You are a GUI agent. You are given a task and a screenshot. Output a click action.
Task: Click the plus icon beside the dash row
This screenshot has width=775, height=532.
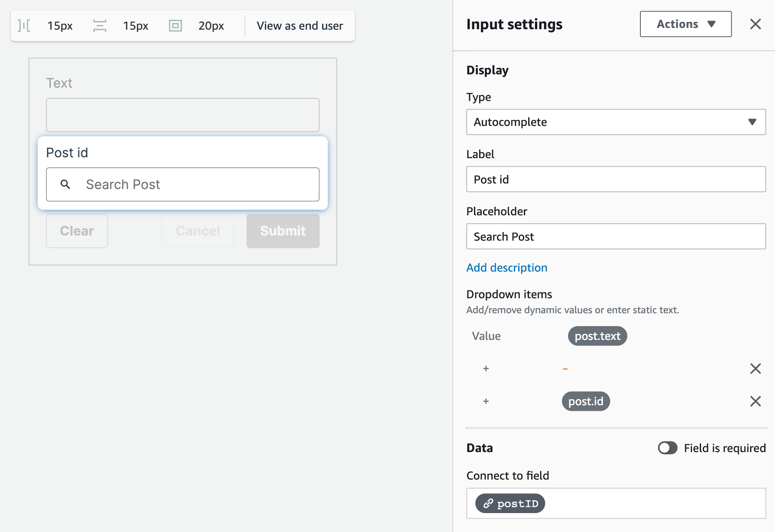pos(486,369)
